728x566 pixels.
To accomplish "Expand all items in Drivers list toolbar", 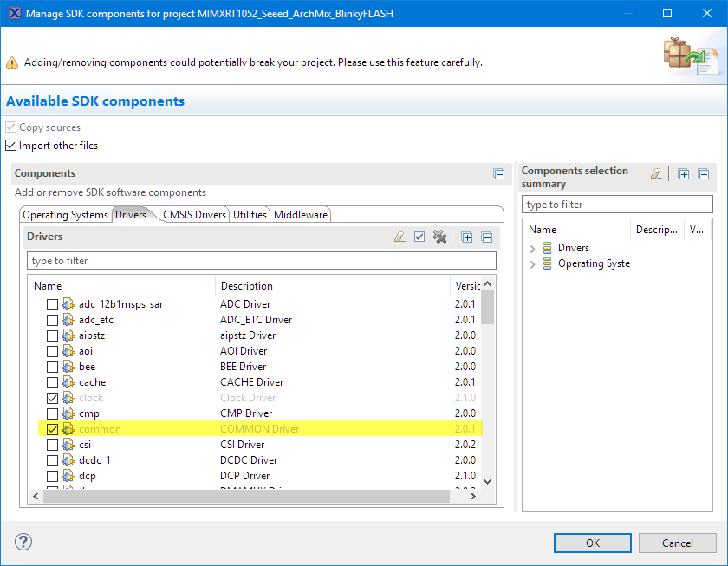I will [x=467, y=237].
